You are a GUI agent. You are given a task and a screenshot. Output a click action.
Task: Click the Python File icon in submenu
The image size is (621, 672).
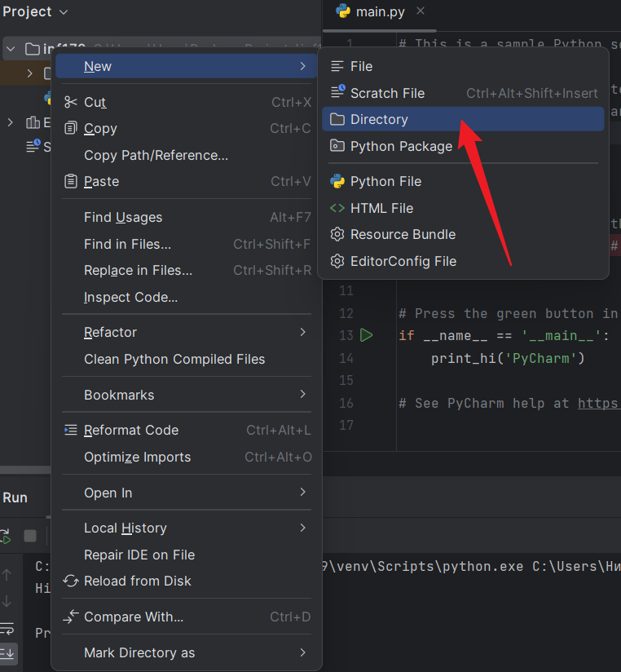337,182
